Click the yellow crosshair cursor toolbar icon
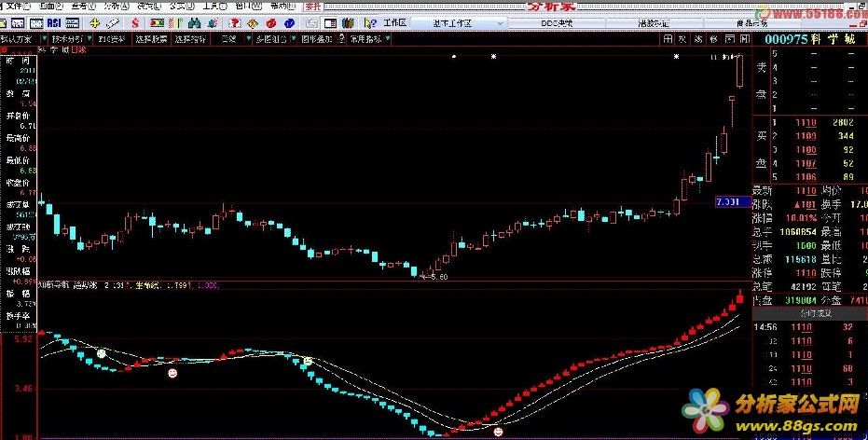 click(94, 23)
